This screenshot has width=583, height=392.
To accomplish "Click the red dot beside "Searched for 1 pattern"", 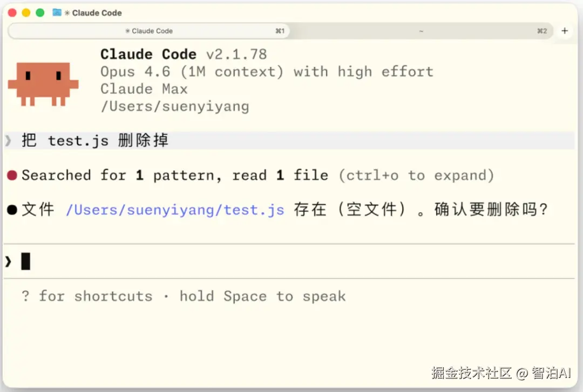I will click(x=12, y=175).
